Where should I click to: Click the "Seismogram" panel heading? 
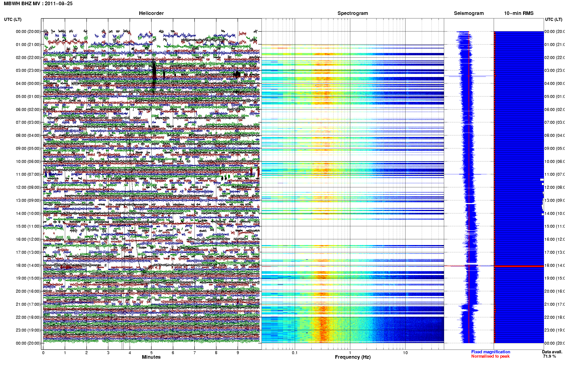click(x=469, y=13)
